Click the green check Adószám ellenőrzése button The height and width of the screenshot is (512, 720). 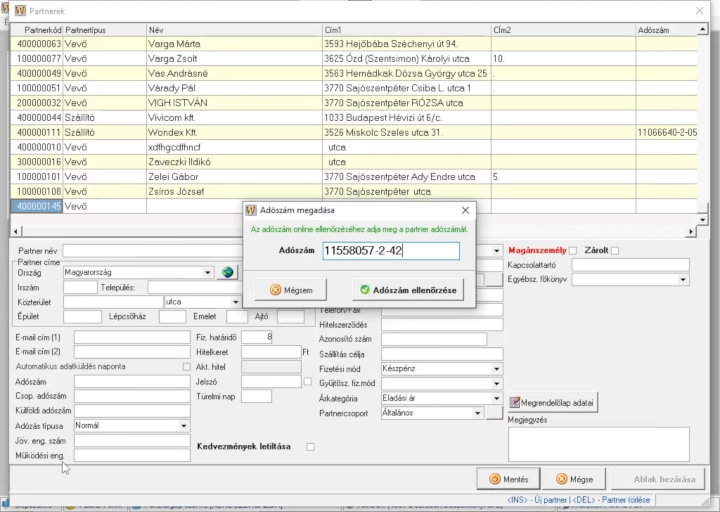click(x=408, y=290)
